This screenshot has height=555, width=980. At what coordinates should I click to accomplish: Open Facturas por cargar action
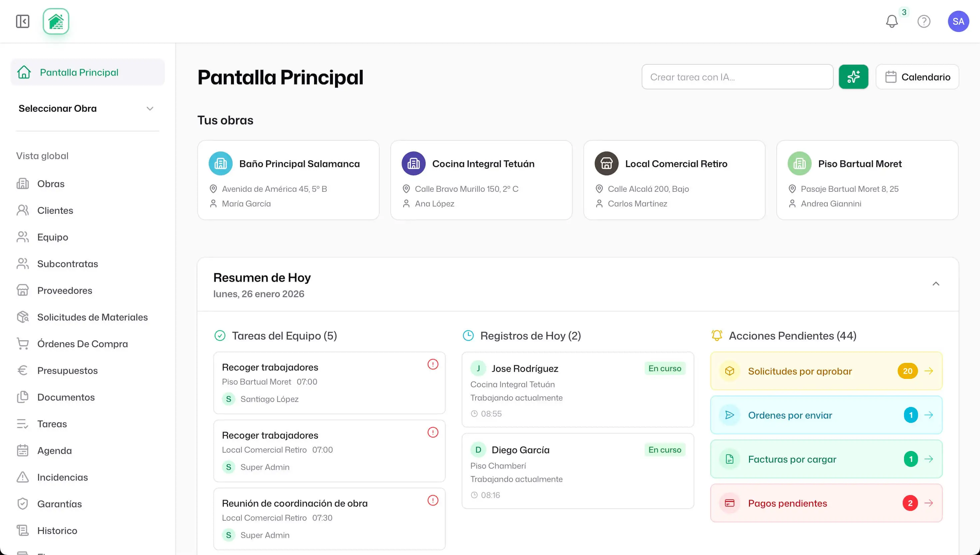tap(826, 459)
